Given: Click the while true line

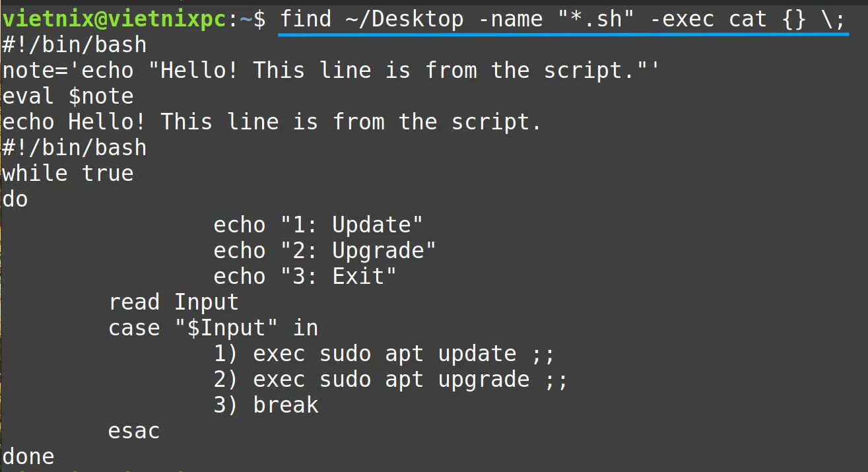Looking at the screenshot, I should pyautogui.click(x=68, y=174).
